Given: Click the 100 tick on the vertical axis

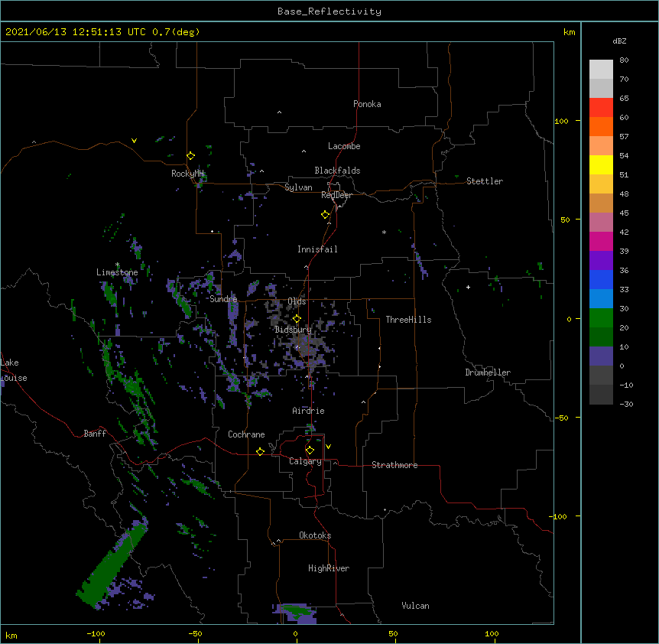Looking at the screenshot, I should (561, 121).
